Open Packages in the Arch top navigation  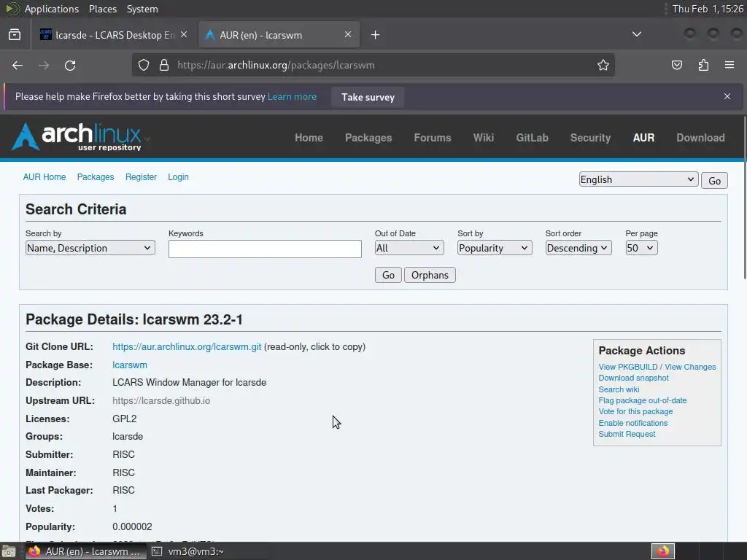point(368,138)
